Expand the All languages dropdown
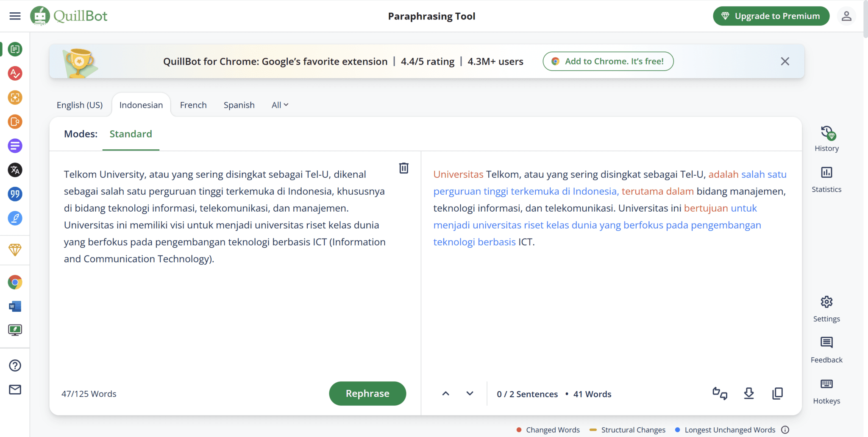Viewport: 868px width, 437px height. [x=279, y=105]
